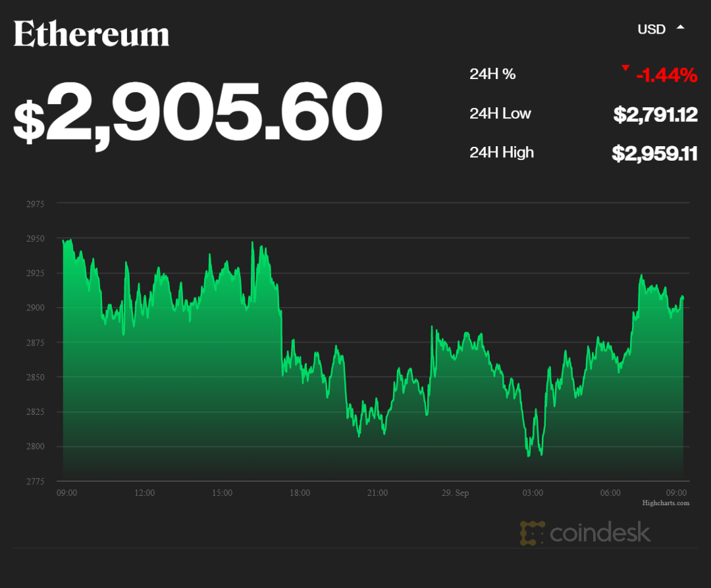Click the CoinDesk logo icon
Screen dimensions: 711x588
click(x=532, y=533)
